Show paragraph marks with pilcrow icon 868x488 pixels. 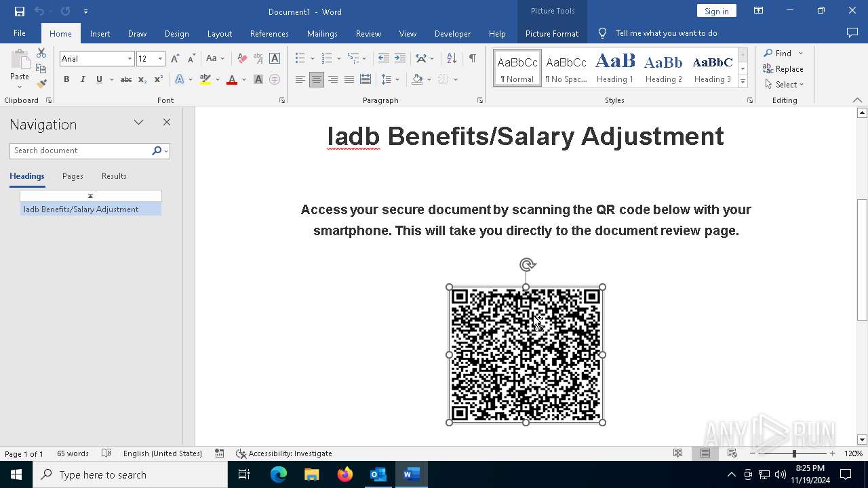472,59
